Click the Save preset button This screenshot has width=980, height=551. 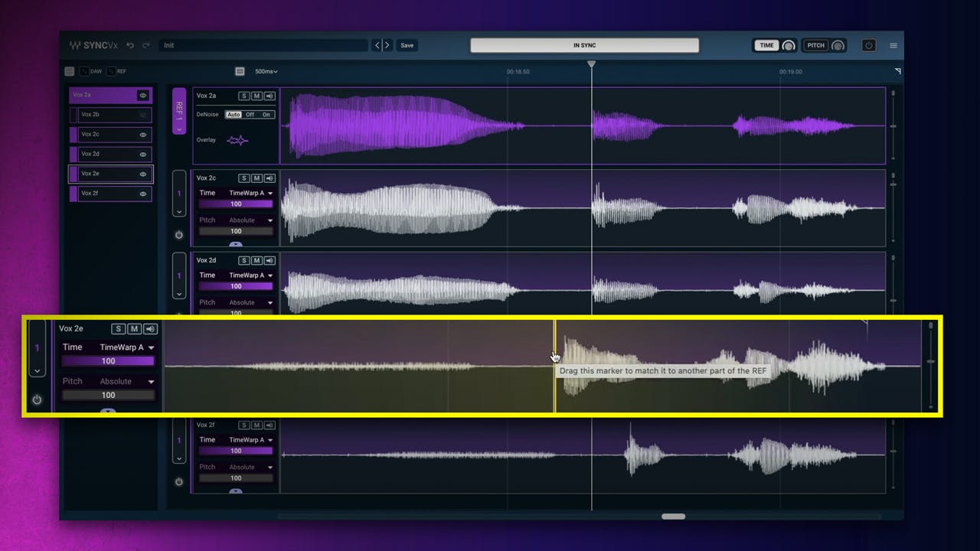click(x=407, y=45)
